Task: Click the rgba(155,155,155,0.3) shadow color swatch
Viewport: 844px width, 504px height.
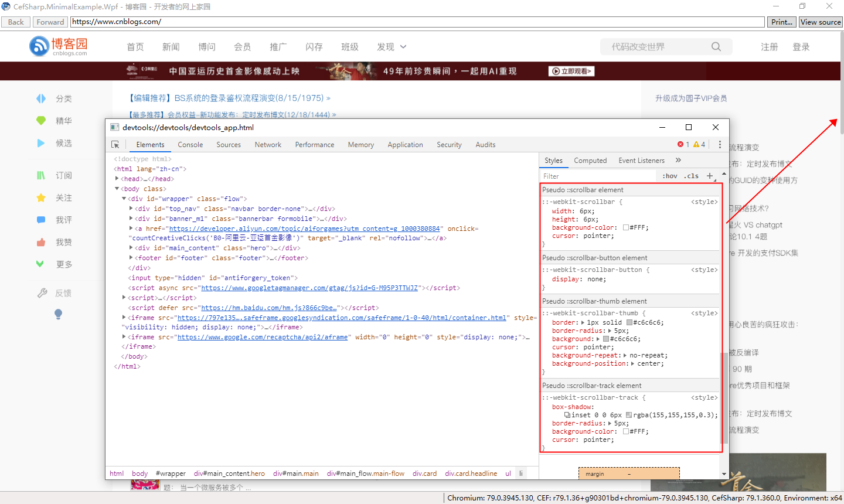Action: (629, 415)
